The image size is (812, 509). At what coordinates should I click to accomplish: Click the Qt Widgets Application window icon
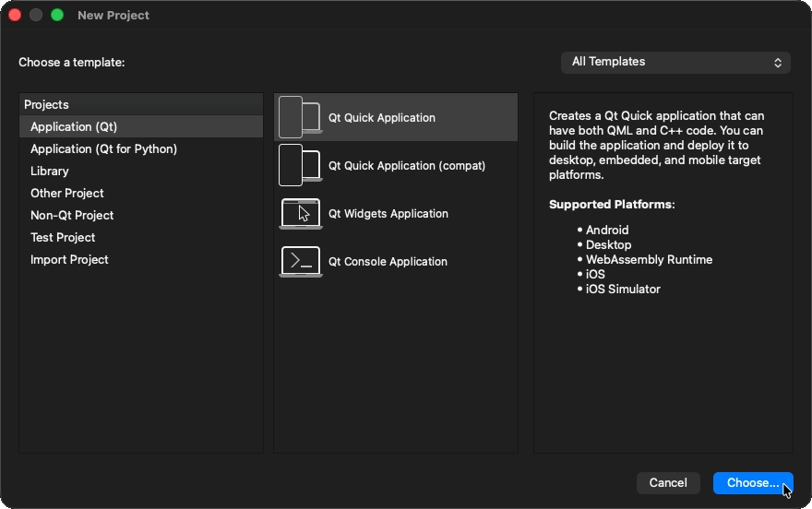[301, 213]
